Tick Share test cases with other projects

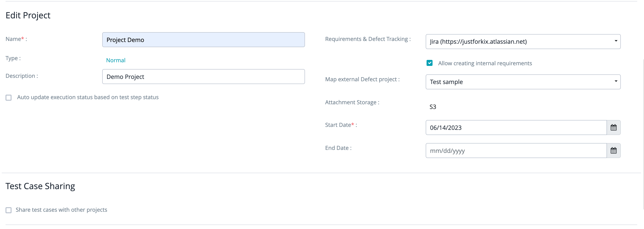click(x=9, y=210)
